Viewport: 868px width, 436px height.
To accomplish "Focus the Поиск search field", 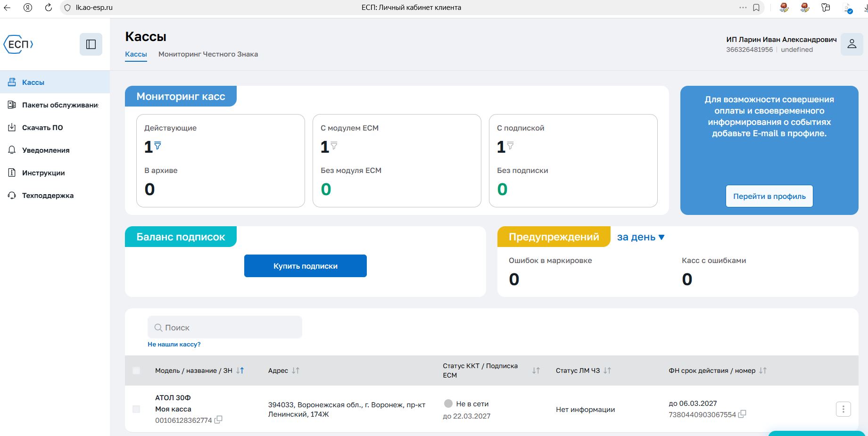I will 225,327.
